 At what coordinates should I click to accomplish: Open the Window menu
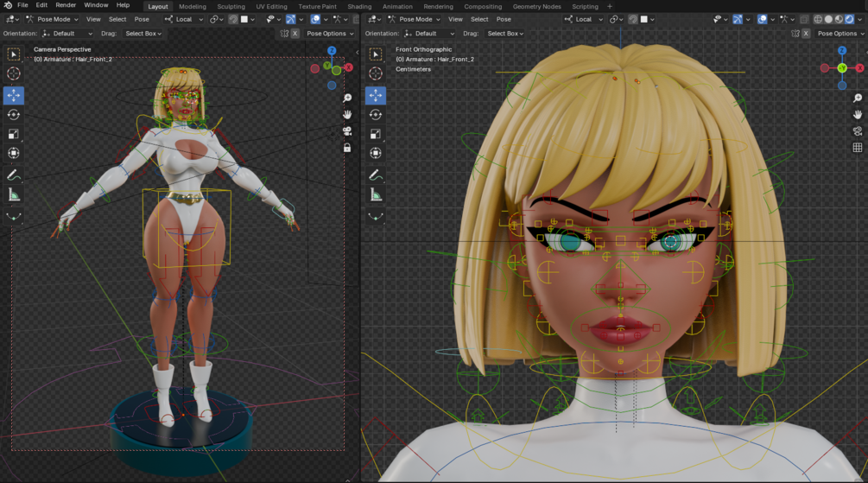(x=96, y=5)
